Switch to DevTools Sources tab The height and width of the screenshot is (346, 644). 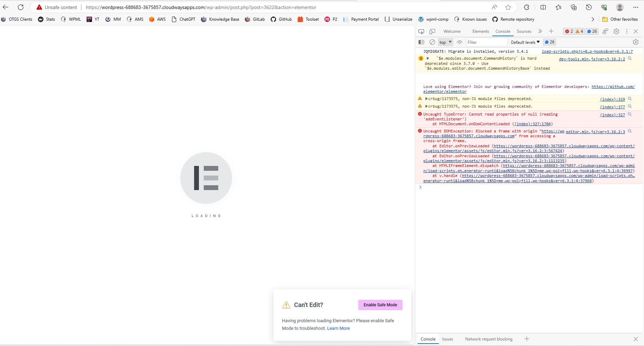tap(524, 31)
